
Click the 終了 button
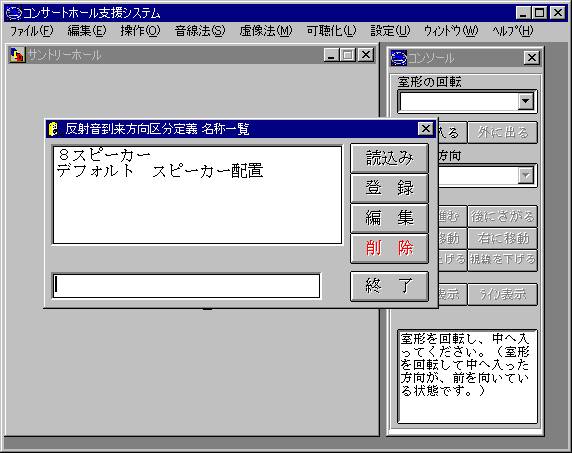click(389, 286)
